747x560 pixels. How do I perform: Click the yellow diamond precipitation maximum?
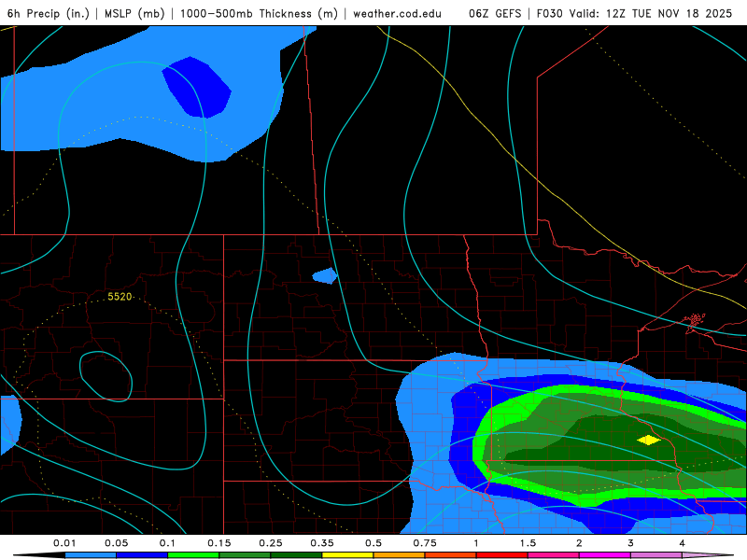[x=649, y=440]
